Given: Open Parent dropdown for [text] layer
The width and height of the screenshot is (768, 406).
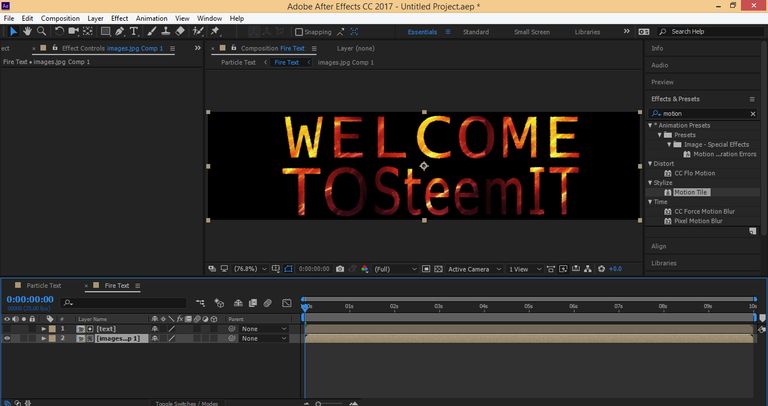Looking at the screenshot, I should [264, 329].
